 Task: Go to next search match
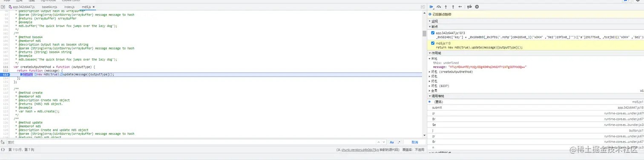384,142
